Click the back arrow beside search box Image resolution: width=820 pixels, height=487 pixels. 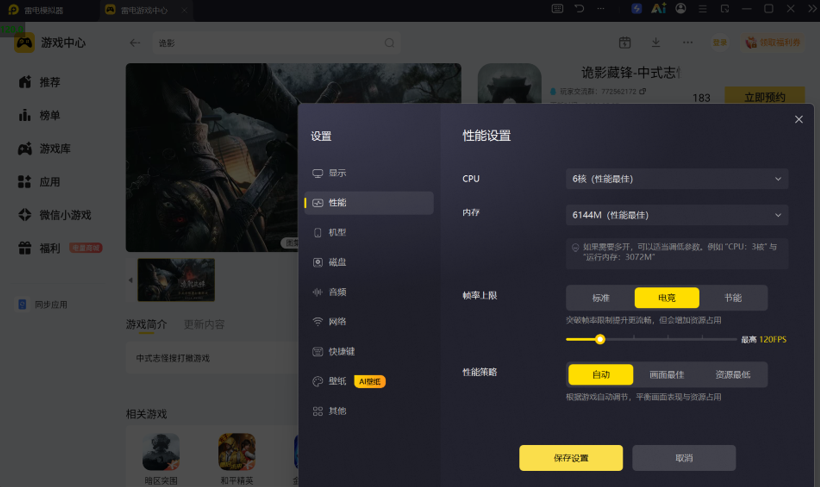pyautogui.click(x=135, y=43)
